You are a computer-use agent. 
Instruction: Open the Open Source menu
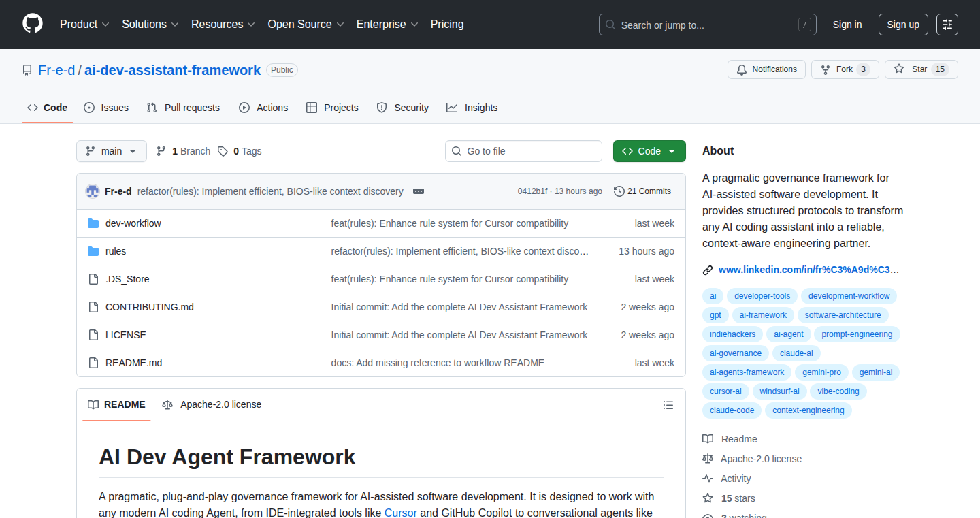[x=306, y=25]
